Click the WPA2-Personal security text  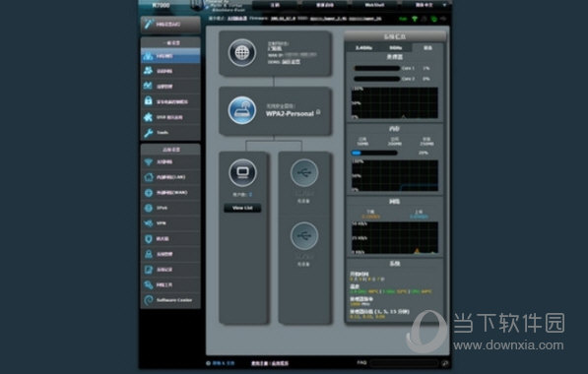(x=290, y=113)
